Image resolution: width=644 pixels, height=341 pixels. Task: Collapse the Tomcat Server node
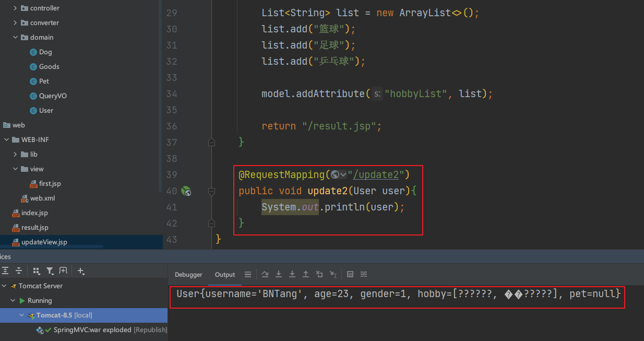[4, 286]
